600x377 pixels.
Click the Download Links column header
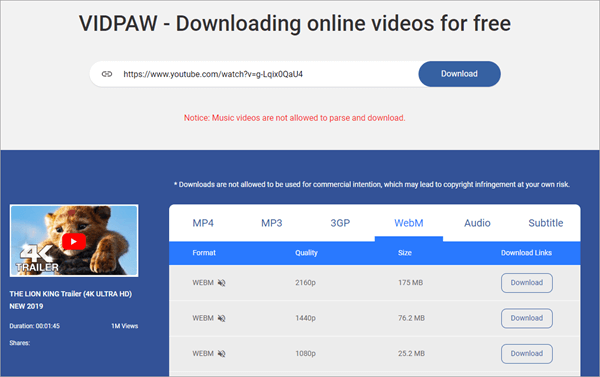tap(526, 253)
